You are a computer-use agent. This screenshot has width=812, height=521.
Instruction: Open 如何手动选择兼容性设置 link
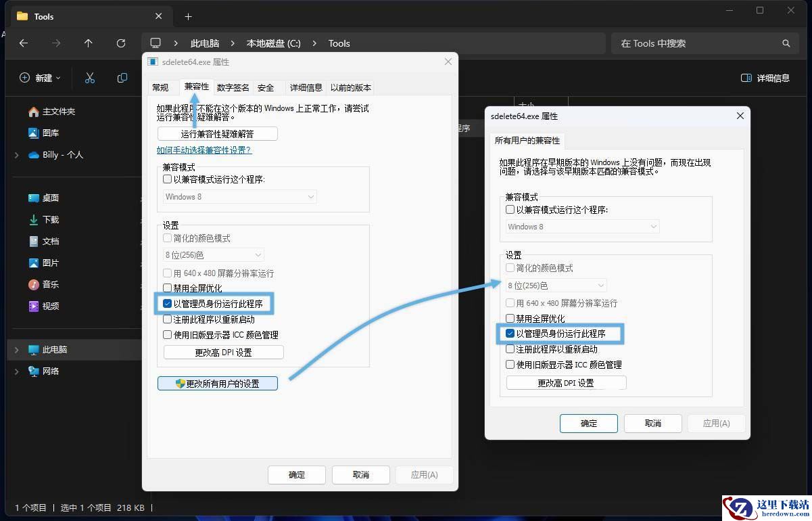(x=204, y=150)
